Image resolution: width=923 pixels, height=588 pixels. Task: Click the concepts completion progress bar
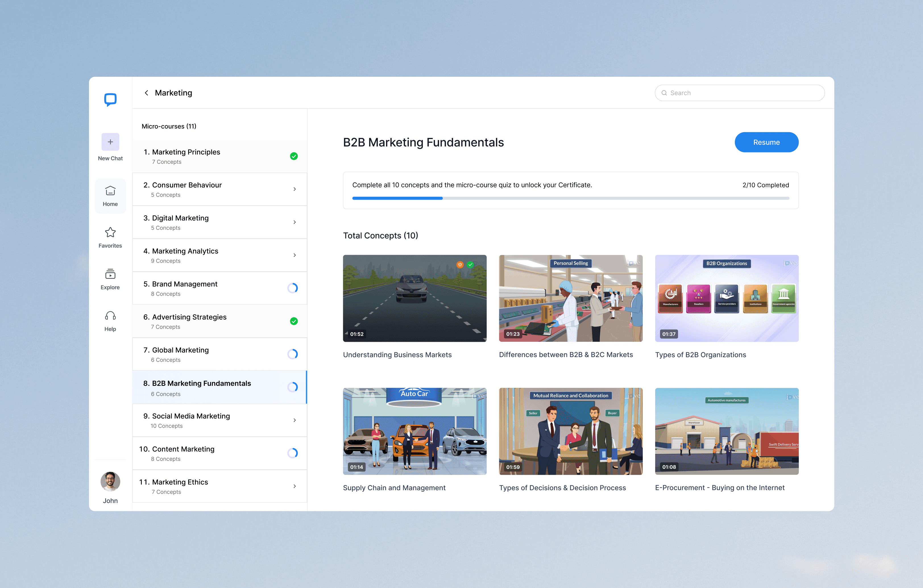click(x=570, y=198)
